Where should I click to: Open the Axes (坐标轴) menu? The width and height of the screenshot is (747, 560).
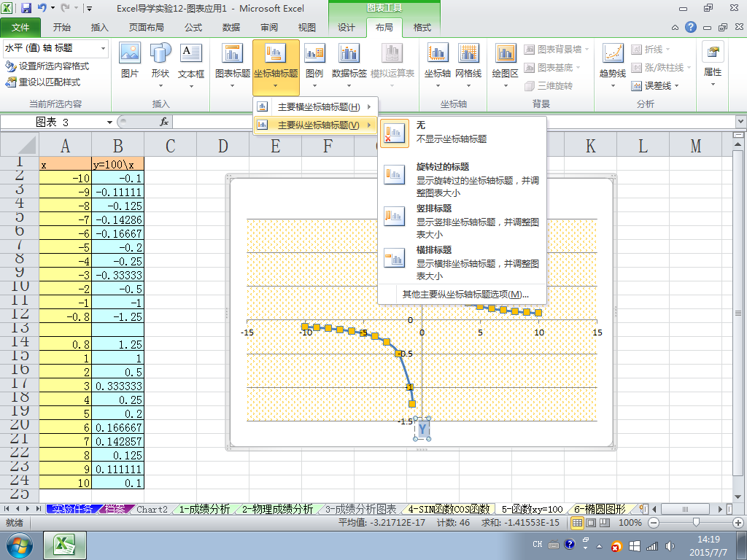(438, 65)
